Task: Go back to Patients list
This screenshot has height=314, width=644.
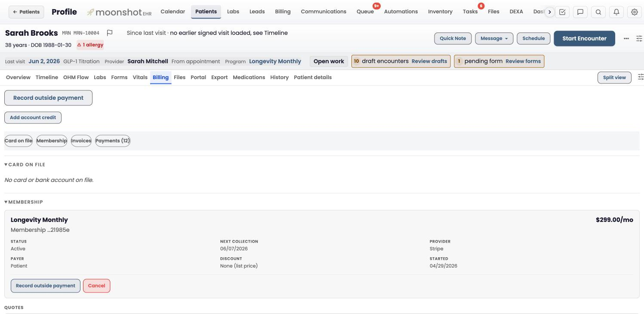Action: [26, 12]
